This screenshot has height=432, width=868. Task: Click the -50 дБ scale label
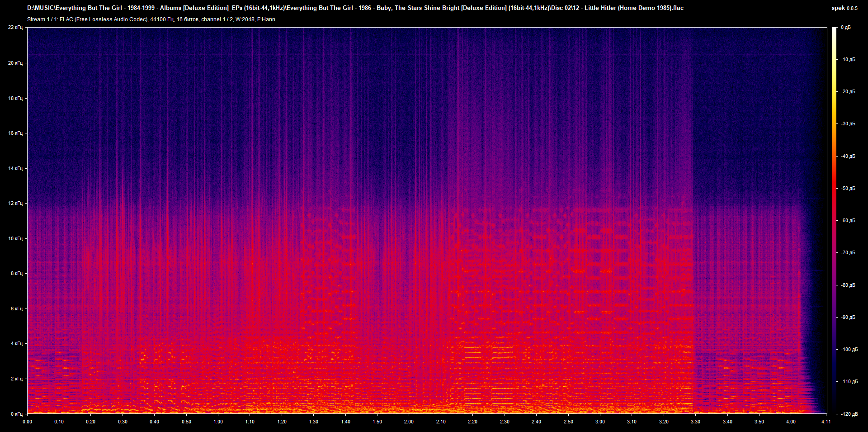click(x=848, y=188)
